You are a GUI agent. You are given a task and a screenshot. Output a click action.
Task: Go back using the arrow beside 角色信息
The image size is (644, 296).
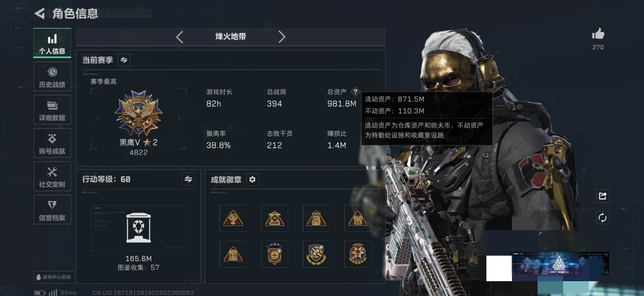pyautogui.click(x=40, y=13)
